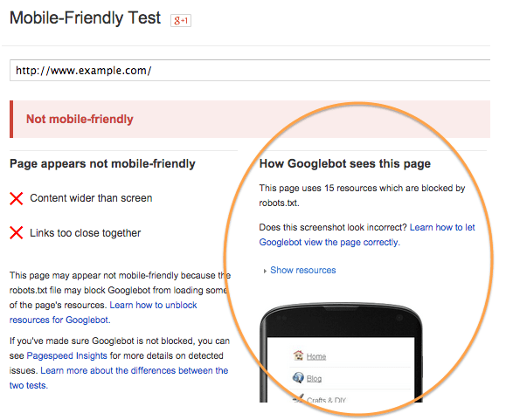Click the Show resources link text
The height and width of the screenshot is (420, 506).
click(302, 270)
